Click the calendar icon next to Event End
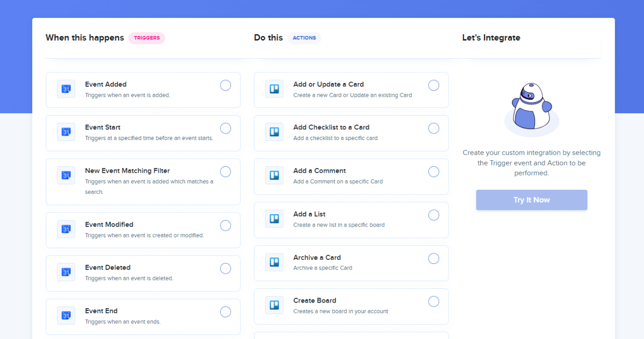The height and width of the screenshot is (339, 644). [x=66, y=316]
